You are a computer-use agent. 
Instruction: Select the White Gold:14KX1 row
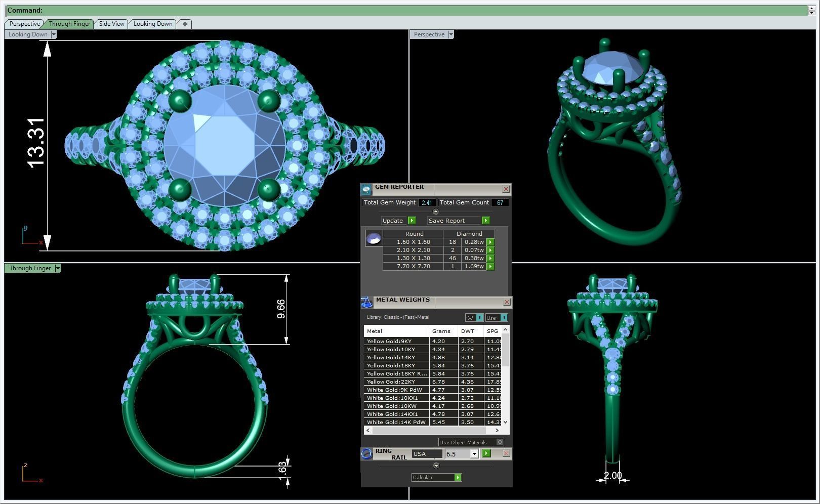point(433,414)
